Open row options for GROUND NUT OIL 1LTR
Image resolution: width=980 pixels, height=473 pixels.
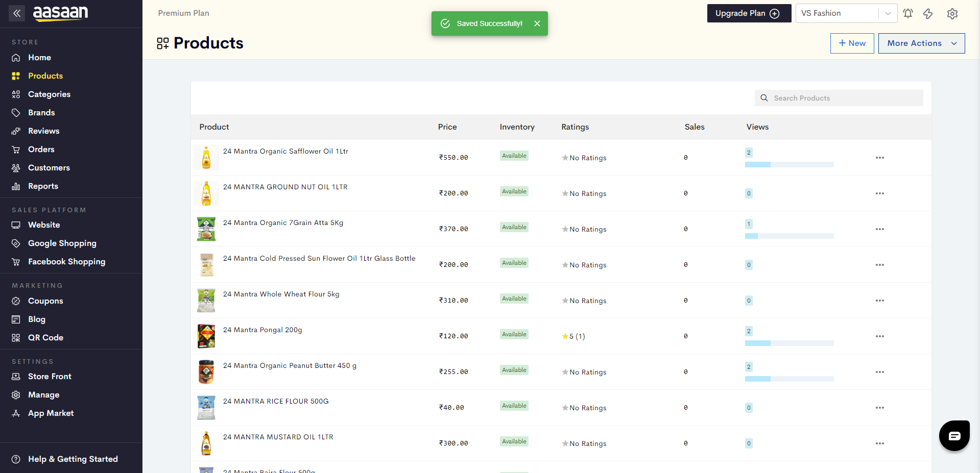pyautogui.click(x=879, y=193)
